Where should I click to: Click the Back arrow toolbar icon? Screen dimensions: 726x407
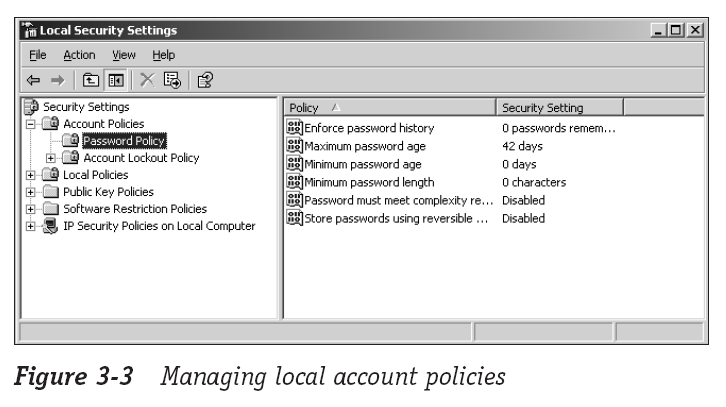33,80
